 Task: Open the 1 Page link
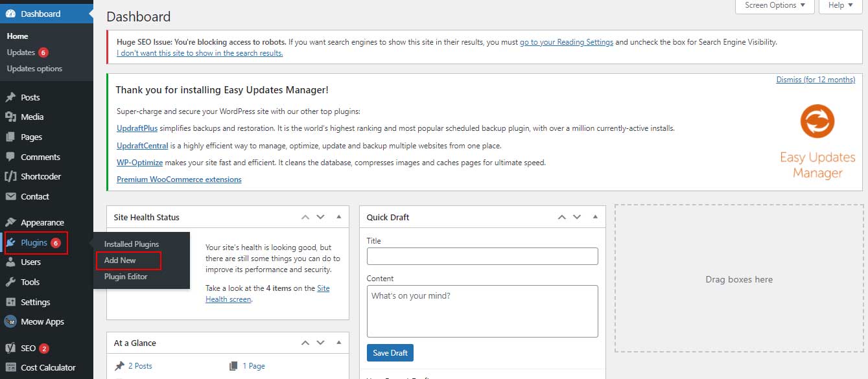coord(253,366)
